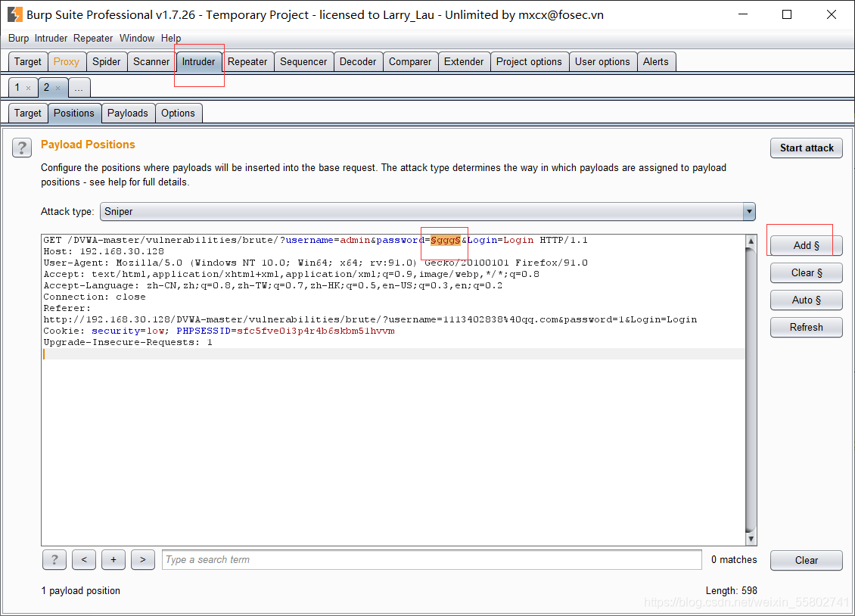
Task: Click the PHPSESSID cookie value
Action: click(x=316, y=331)
